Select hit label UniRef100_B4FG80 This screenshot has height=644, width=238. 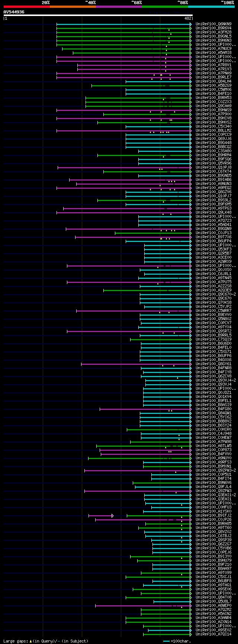click(x=213, y=409)
